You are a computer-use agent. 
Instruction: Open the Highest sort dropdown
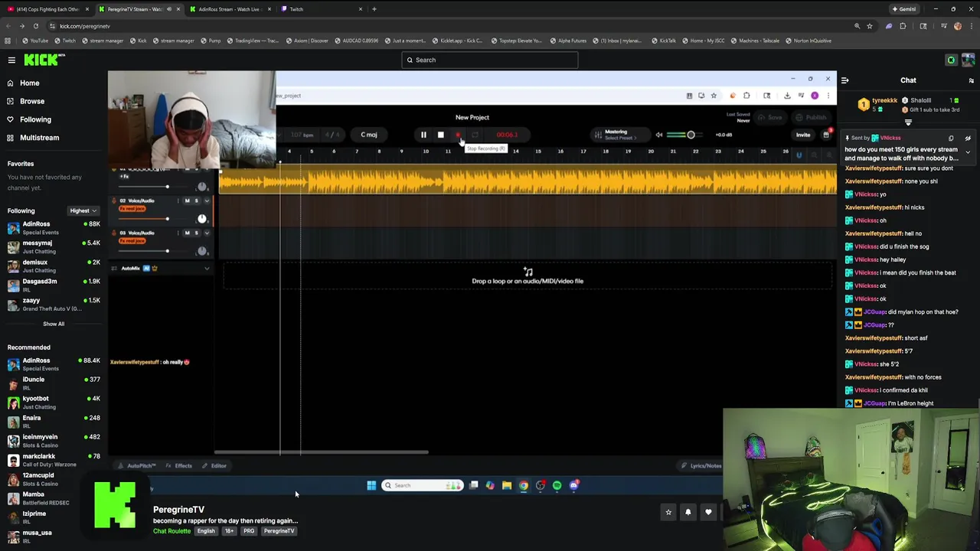tap(83, 210)
